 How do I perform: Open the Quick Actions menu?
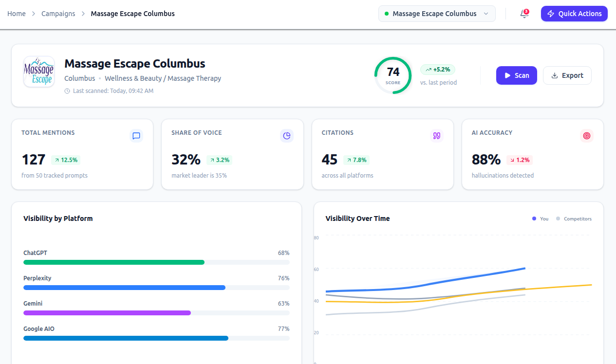574,14
